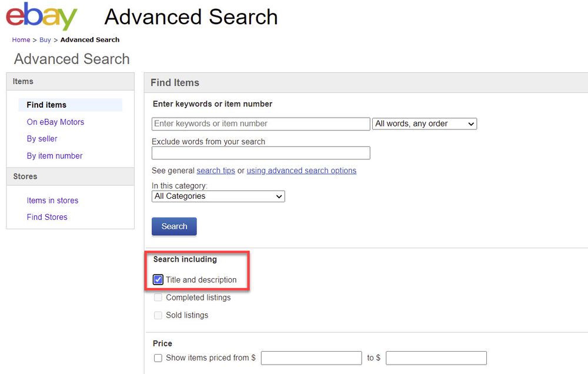Enable the Sold listings filter
Viewport: 588px width, 374px height.
click(158, 315)
